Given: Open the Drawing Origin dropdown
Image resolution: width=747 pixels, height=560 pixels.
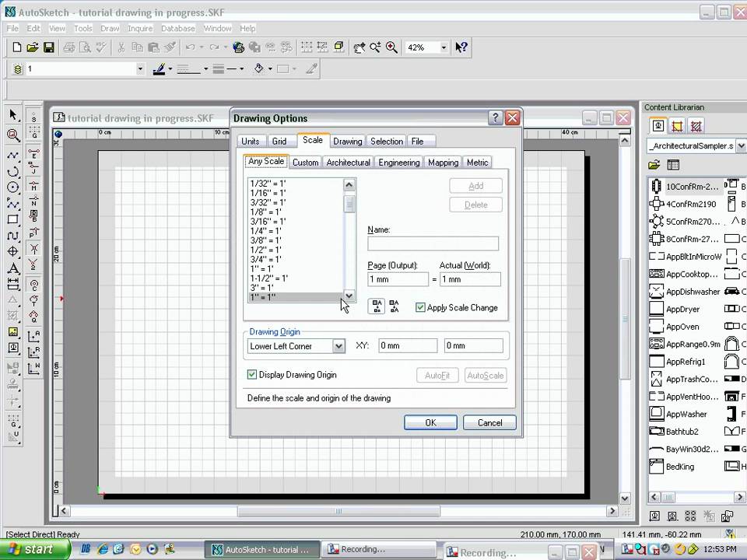Looking at the screenshot, I should pos(338,345).
